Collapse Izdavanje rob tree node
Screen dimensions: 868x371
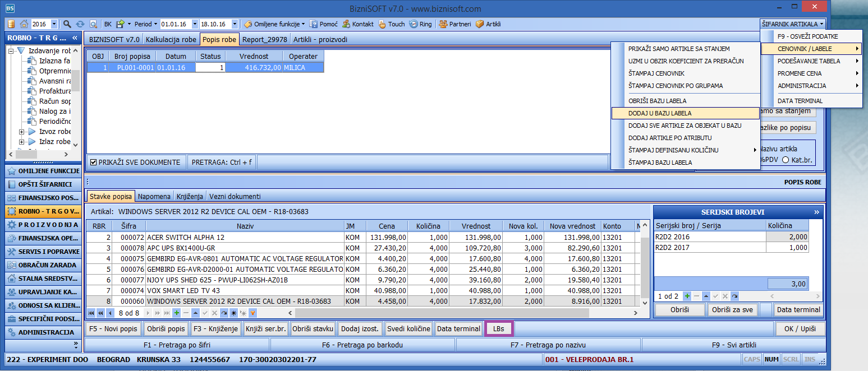coord(11,50)
